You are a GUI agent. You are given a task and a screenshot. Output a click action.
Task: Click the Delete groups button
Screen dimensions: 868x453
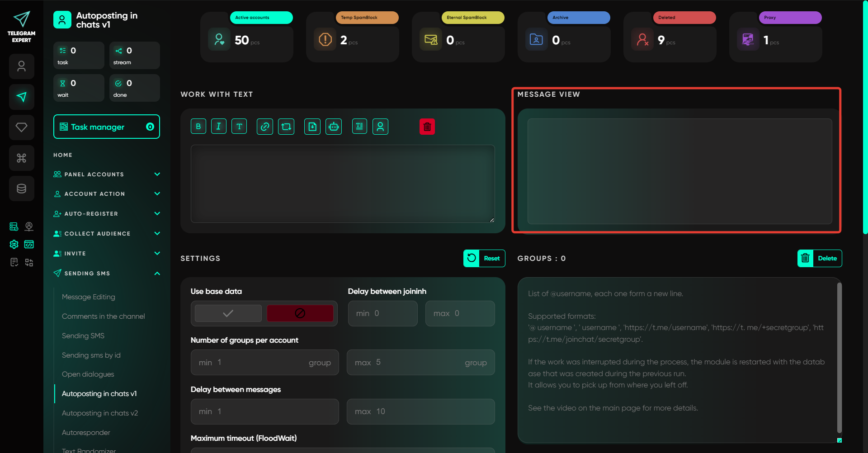click(819, 259)
